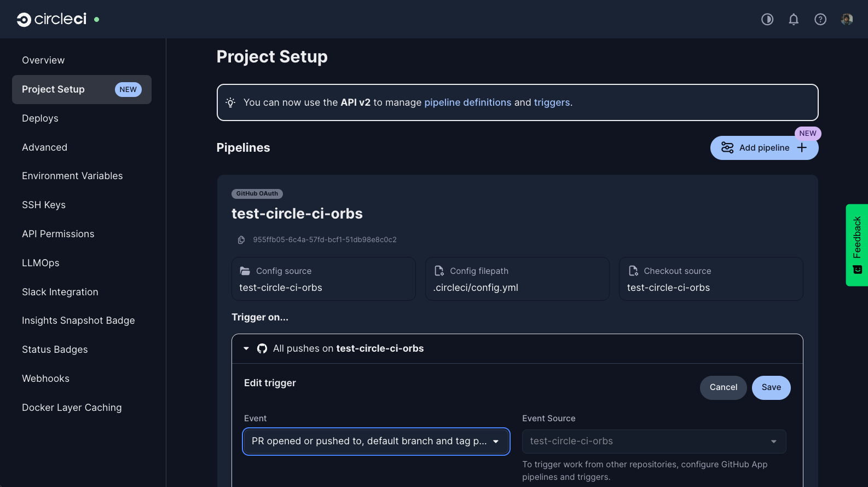868x487 pixels.
Task: Open API Permissions page
Action: 58,234
